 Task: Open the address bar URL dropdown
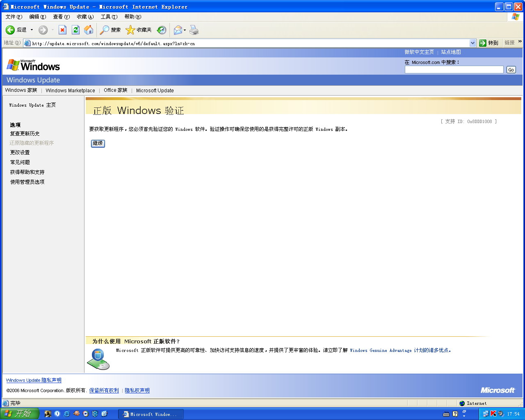[472, 43]
